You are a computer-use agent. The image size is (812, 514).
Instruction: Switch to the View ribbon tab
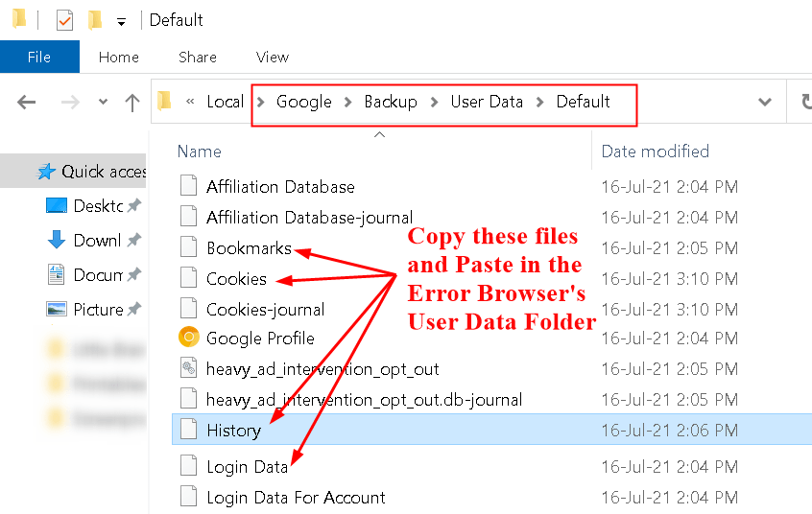273,58
